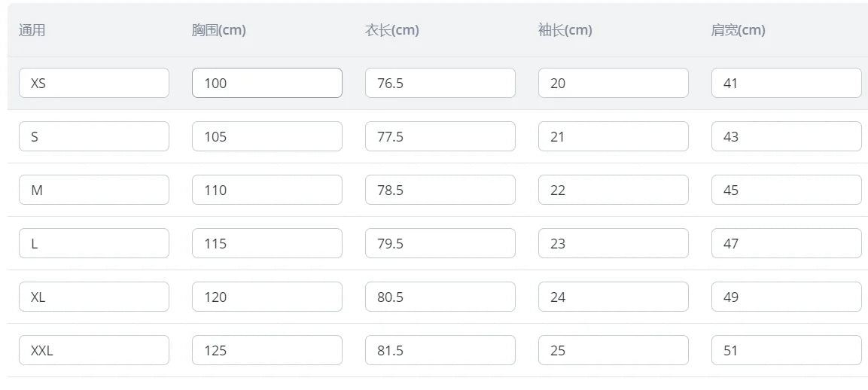Image resolution: width=868 pixels, height=390 pixels.
Task: Edit the chest value 125 field
Action: [267, 350]
